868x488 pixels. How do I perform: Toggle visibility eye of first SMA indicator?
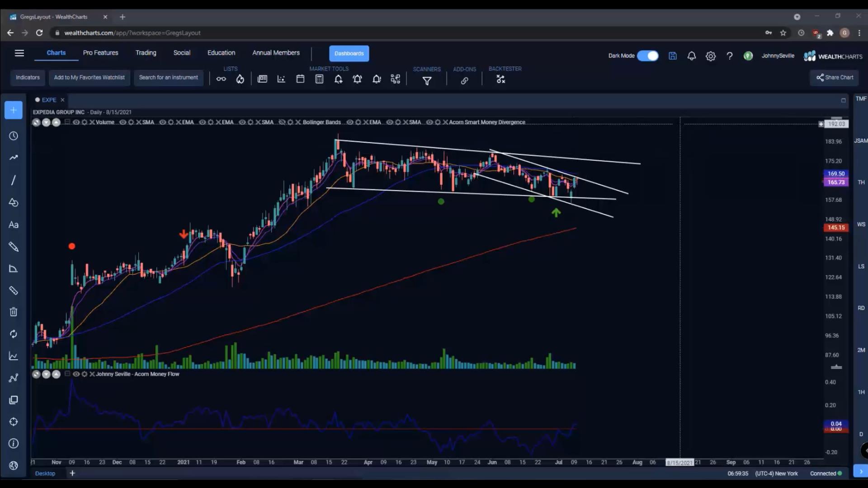123,122
